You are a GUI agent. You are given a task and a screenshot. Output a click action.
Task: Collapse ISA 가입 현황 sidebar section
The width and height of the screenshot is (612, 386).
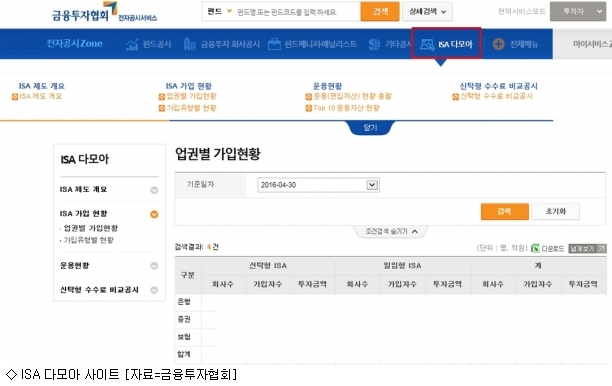154,214
